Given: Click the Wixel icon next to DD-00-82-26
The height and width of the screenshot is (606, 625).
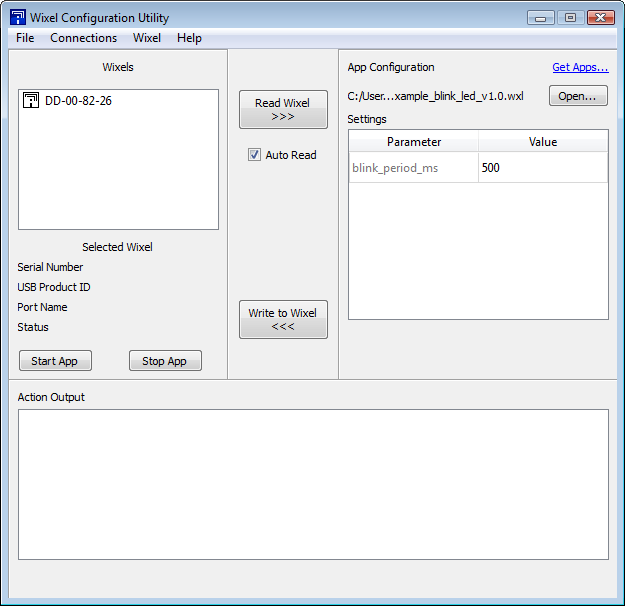Looking at the screenshot, I should click(x=31, y=100).
